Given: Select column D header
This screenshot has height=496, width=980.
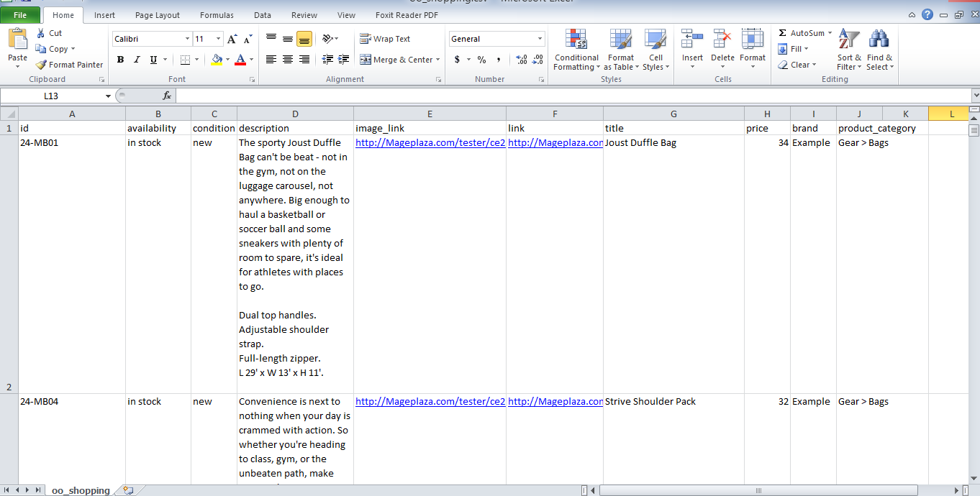Looking at the screenshot, I should coord(295,114).
